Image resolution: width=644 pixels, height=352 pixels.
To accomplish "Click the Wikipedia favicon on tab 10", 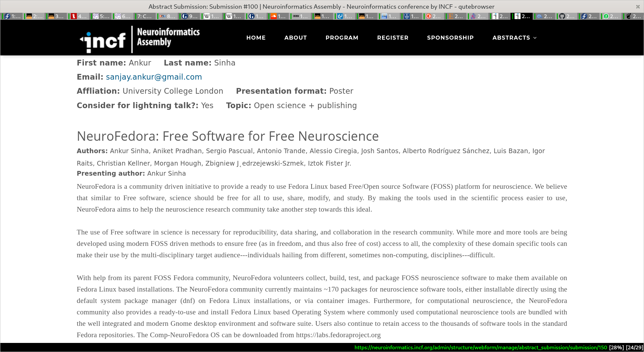I will (x=207, y=16).
